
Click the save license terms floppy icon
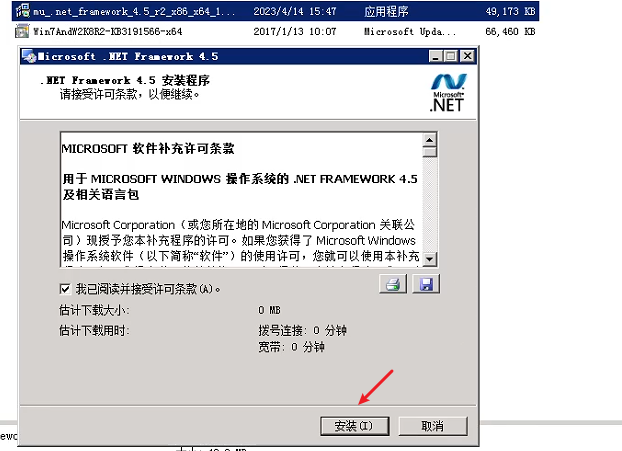pos(426,284)
